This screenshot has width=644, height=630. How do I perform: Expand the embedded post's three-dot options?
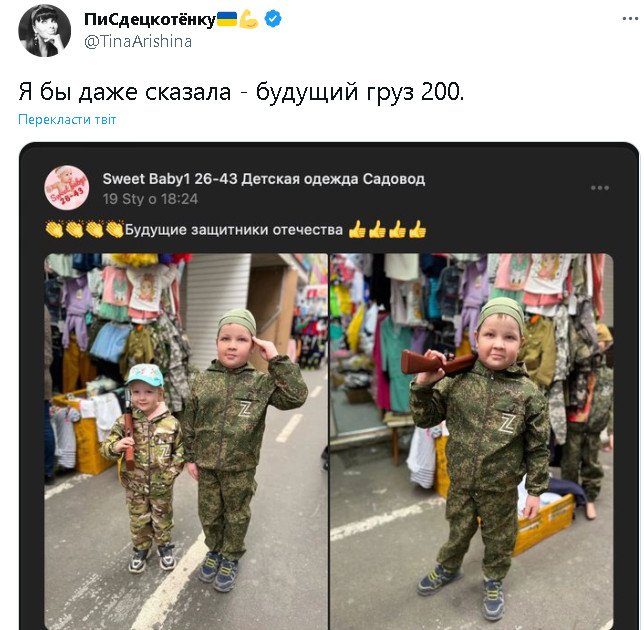[600, 188]
